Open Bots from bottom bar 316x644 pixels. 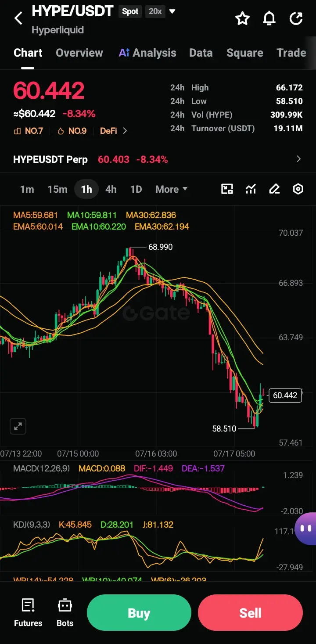(x=65, y=612)
